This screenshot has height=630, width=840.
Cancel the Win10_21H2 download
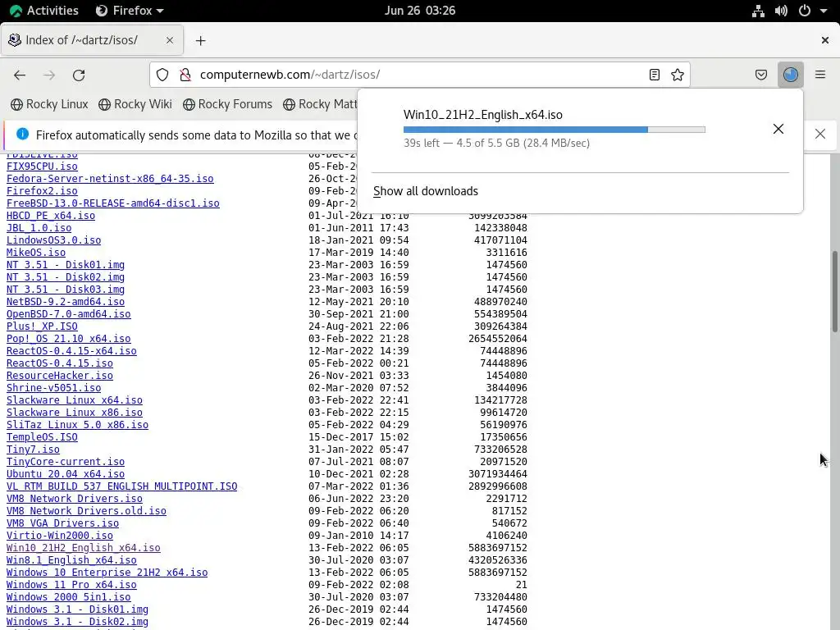pos(778,129)
